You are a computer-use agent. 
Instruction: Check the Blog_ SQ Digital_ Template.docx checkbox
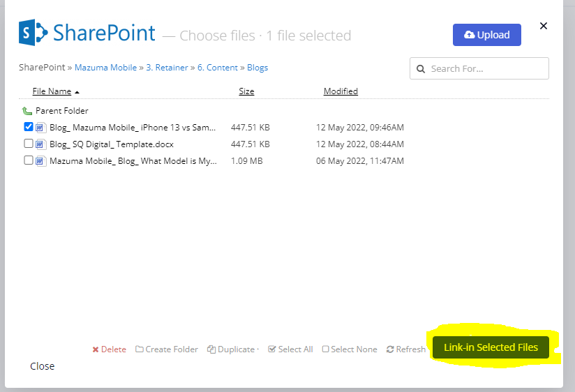pos(28,144)
